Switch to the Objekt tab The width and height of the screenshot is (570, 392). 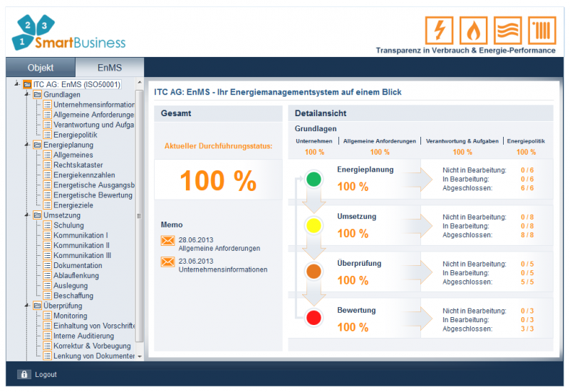coord(41,68)
